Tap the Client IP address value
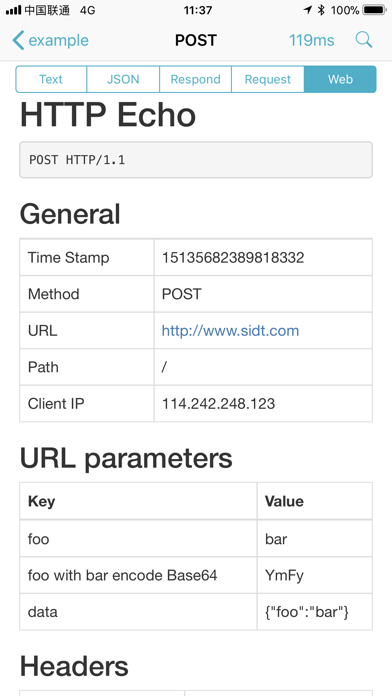 pyautogui.click(x=218, y=403)
